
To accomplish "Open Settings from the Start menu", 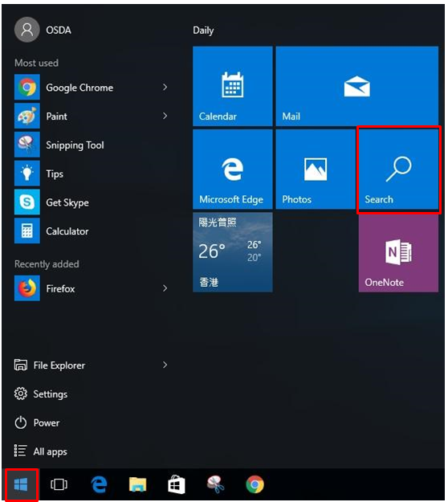I will 93,394.
